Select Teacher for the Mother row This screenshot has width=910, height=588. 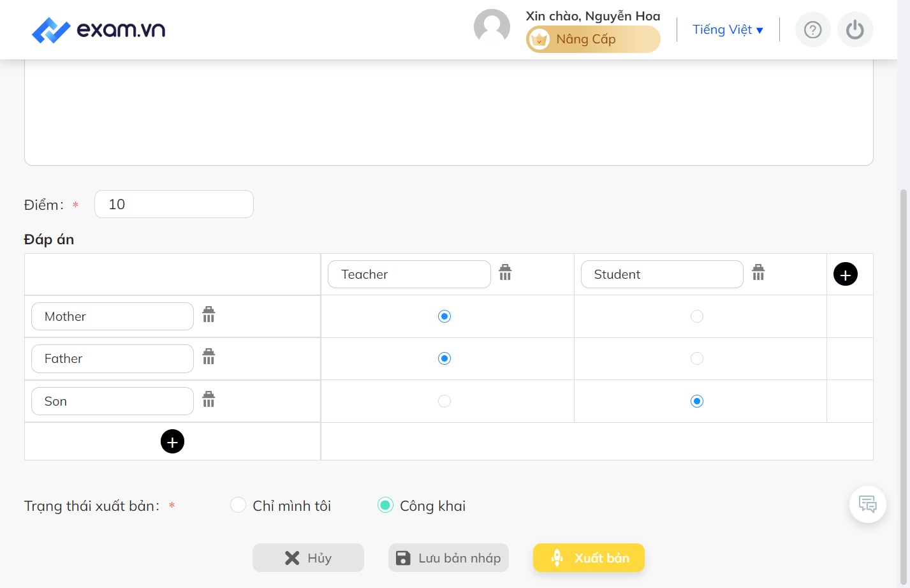[444, 316]
